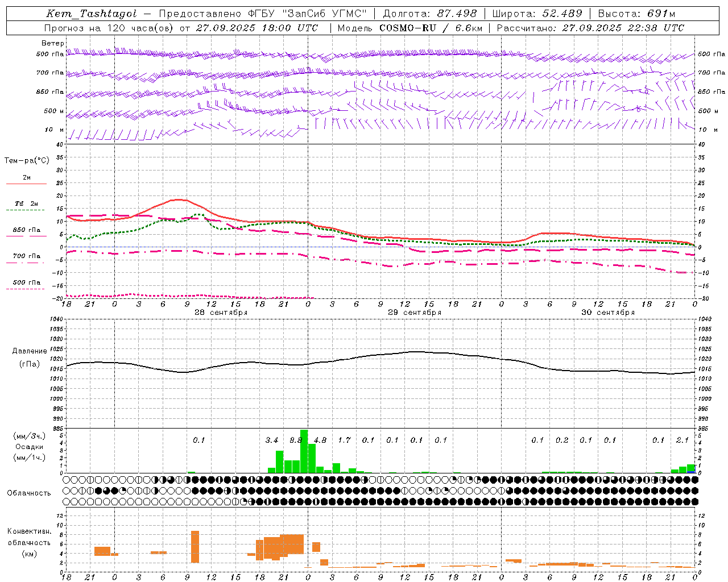728x582 pixels.
Task: Click the Осадки panel label
Action: tap(29, 447)
